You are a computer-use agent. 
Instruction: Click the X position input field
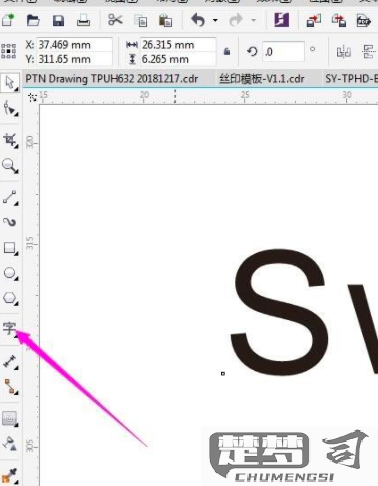pos(74,45)
